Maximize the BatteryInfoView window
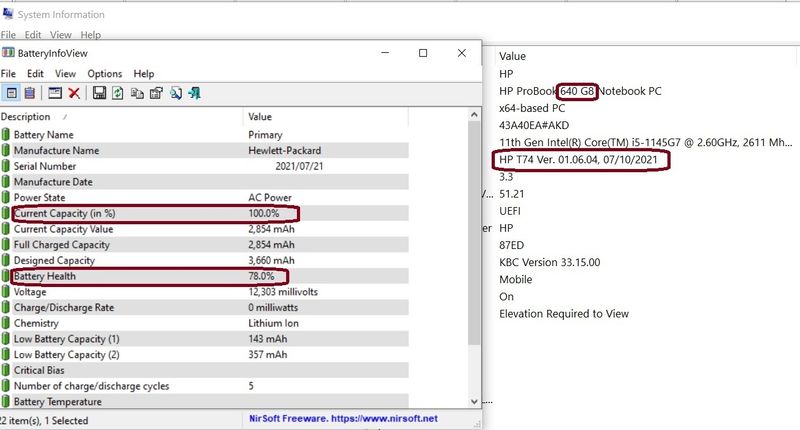 [x=423, y=53]
